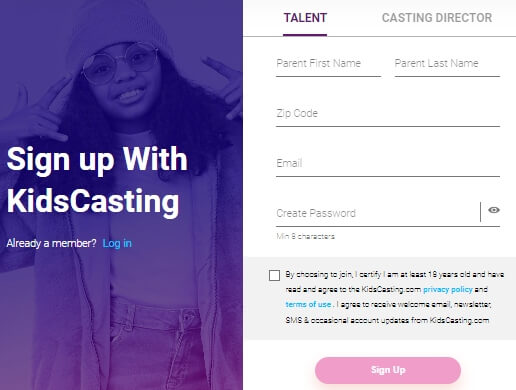Click the consent paragraph mentioning SMS updates
This screenshot has width=516, height=390.
click(394, 297)
